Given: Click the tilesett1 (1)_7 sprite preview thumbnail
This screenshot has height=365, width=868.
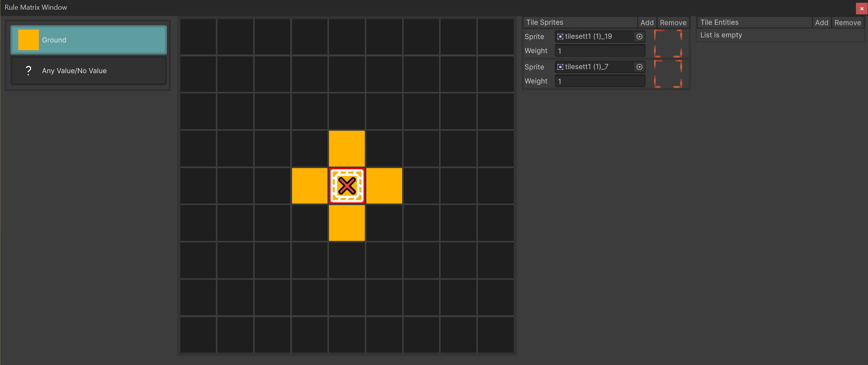Looking at the screenshot, I should (x=668, y=74).
